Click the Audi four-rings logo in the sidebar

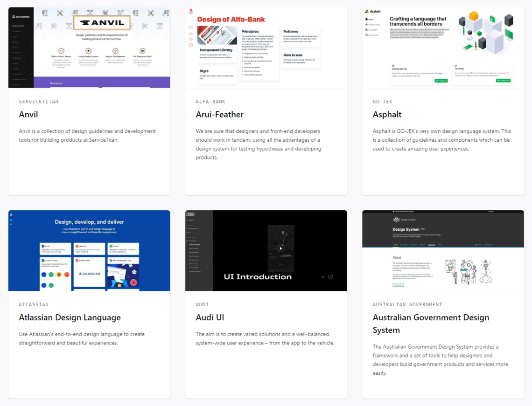click(190, 214)
